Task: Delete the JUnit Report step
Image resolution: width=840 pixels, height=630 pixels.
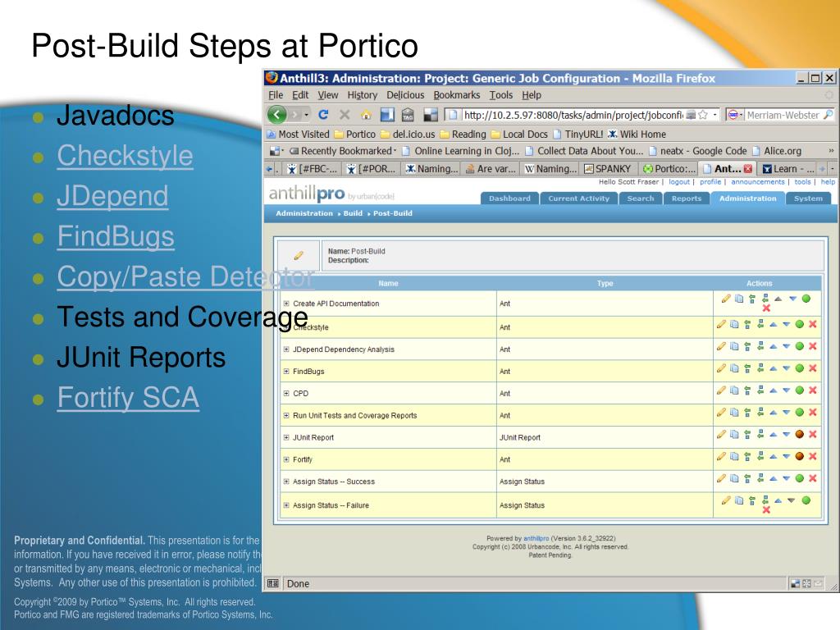Action: tap(813, 434)
